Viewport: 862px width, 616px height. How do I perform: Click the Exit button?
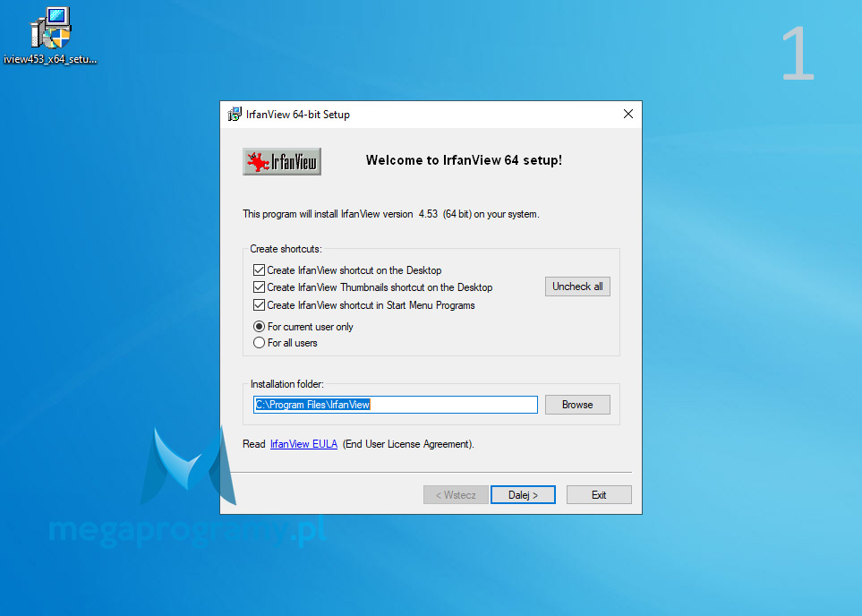coord(599,494)
